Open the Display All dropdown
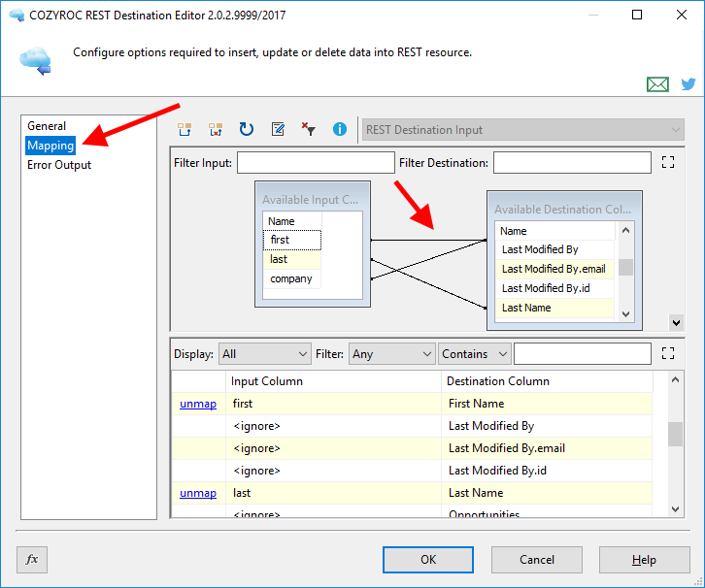 pyautogui.click(x=265, y=354)
